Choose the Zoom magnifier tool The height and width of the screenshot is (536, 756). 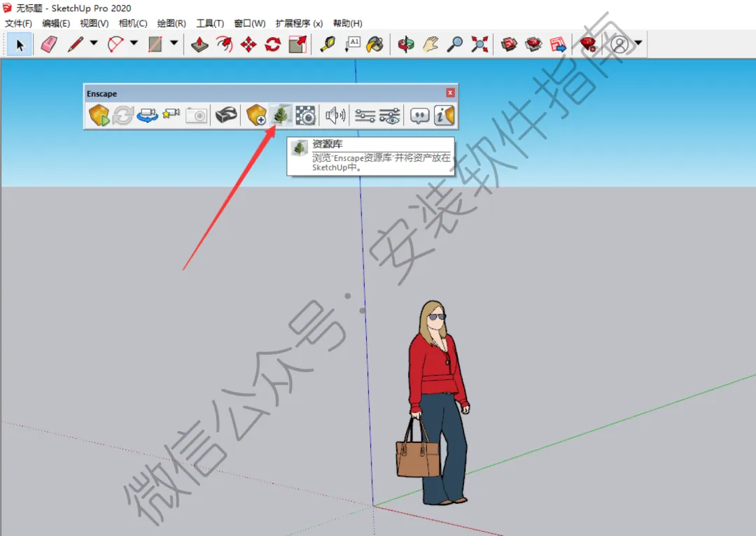pos(455,44)
